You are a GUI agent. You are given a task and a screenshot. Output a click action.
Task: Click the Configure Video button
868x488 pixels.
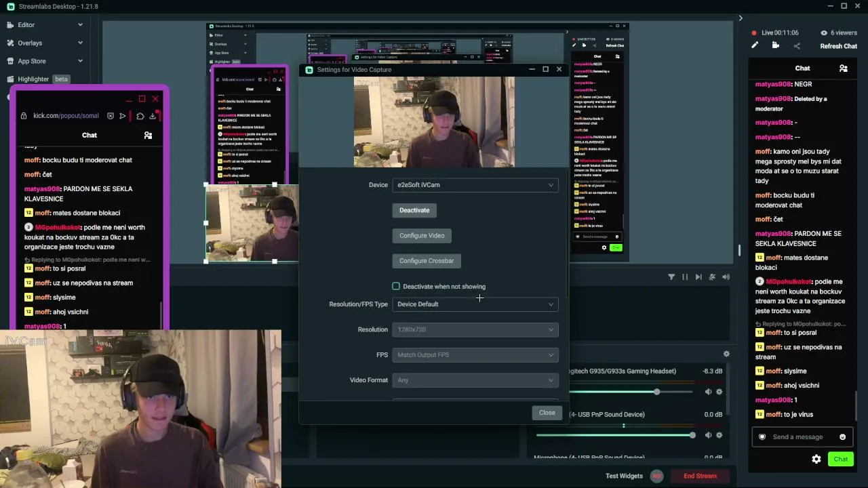click(x=422, y=235)
